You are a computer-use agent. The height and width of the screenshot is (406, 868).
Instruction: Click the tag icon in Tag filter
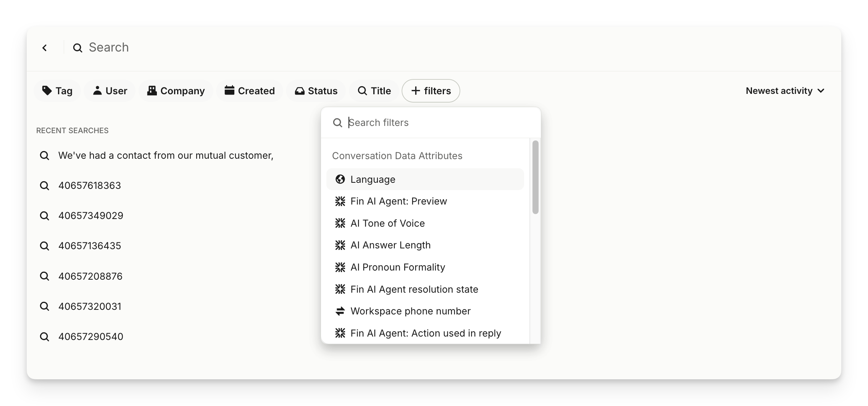coord(47,90)
